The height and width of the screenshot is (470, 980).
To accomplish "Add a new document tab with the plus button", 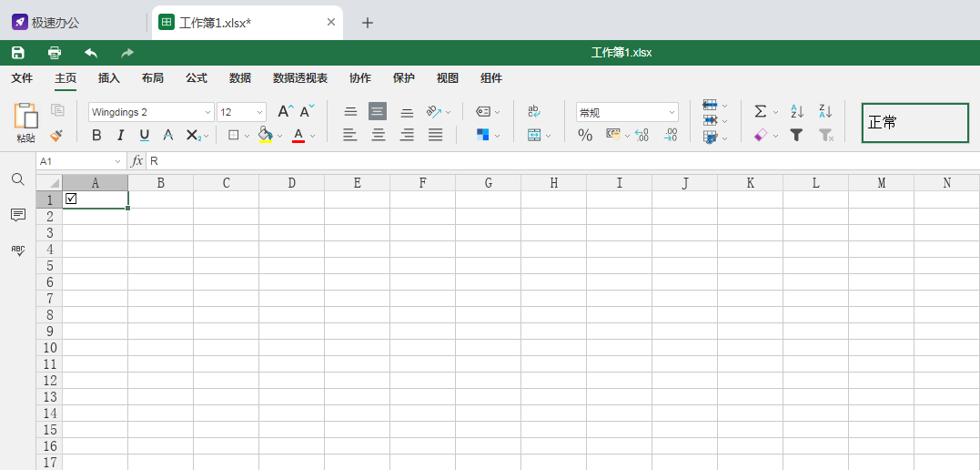I will click(369, 23).
